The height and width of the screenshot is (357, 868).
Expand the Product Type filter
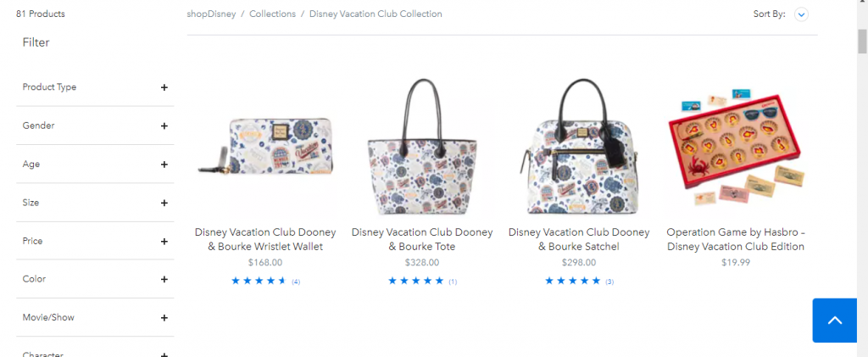(95, 86)
